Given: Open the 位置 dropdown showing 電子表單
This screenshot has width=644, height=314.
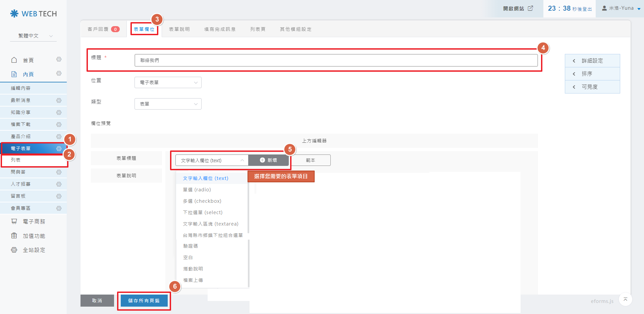Looking at the screenshot, I should [x=168, y=82].
